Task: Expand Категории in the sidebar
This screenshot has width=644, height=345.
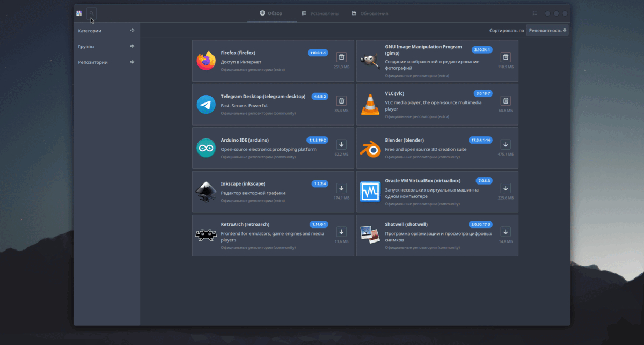Action: (x=106, y=31)
